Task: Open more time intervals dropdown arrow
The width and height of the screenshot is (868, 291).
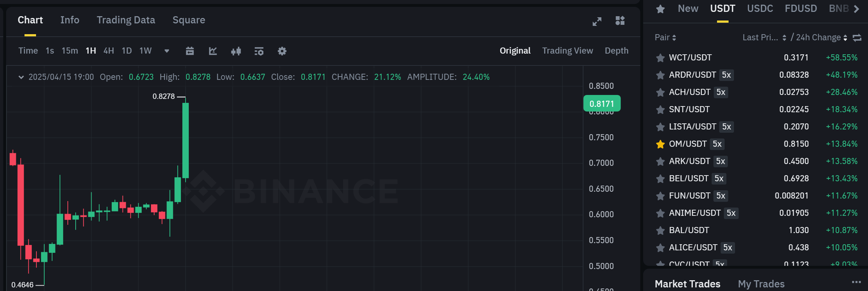Action: 167,51
